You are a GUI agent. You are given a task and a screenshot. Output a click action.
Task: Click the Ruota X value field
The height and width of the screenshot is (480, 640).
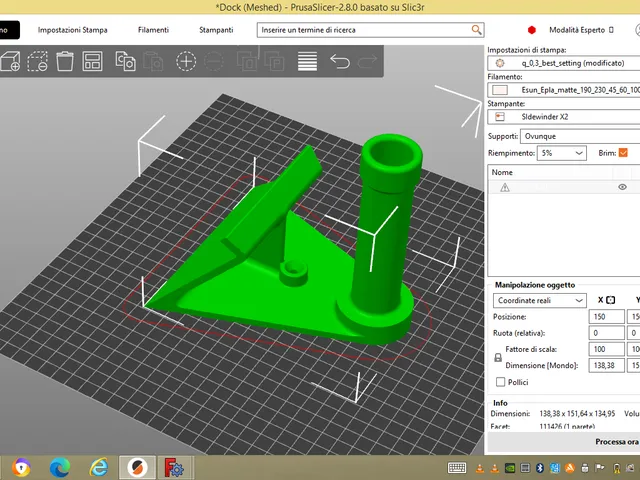click(x=607, y=333)
